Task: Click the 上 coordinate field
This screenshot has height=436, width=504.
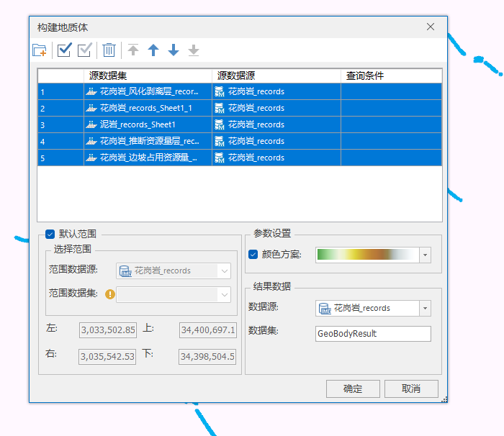Action: [208, 330]
